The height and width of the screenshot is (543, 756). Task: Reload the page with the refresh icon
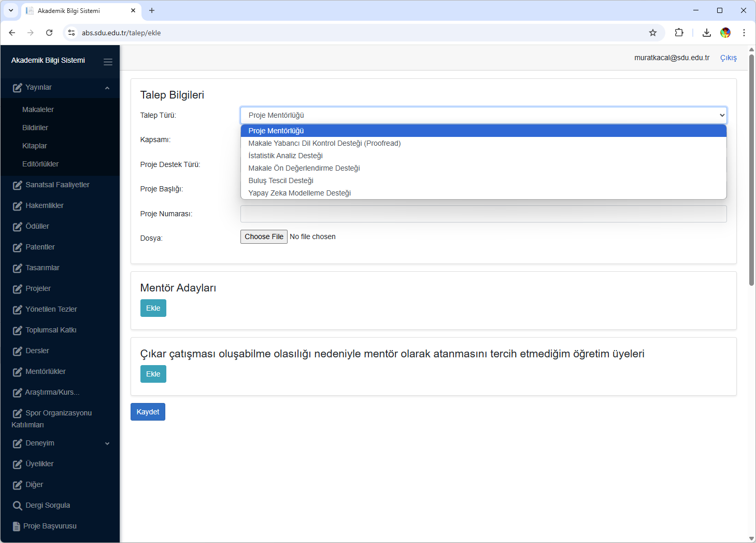49,33
